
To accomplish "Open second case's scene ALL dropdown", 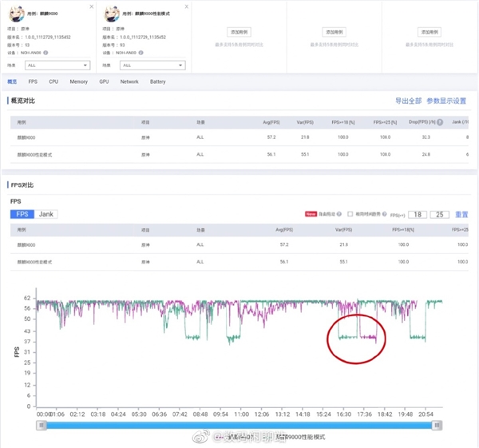I will [153, 65].
